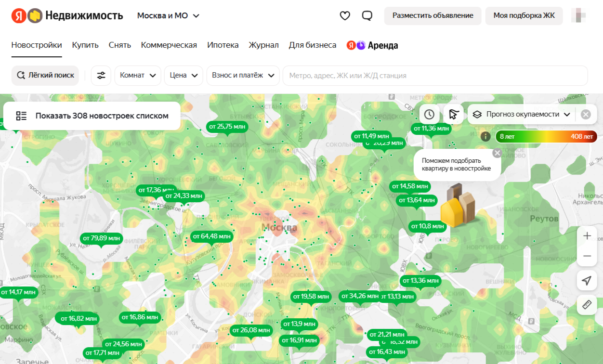Open the Прогноз окупаемости layer dropdown
This screenshot has width=603, height=364.
tap(523, 115)
